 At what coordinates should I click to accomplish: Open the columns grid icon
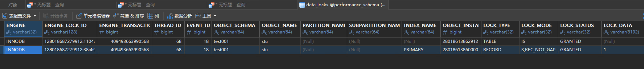pos(150,16)
